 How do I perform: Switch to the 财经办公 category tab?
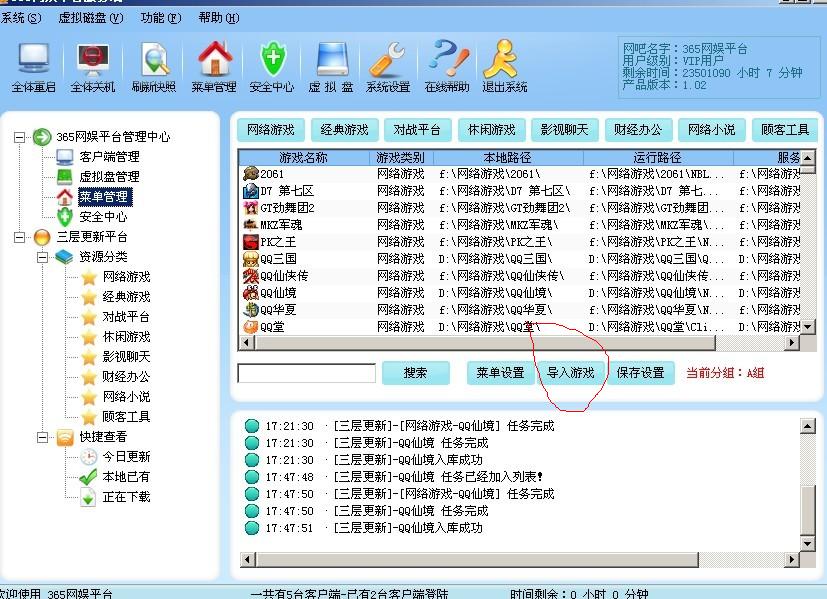(x=638, y=130)
